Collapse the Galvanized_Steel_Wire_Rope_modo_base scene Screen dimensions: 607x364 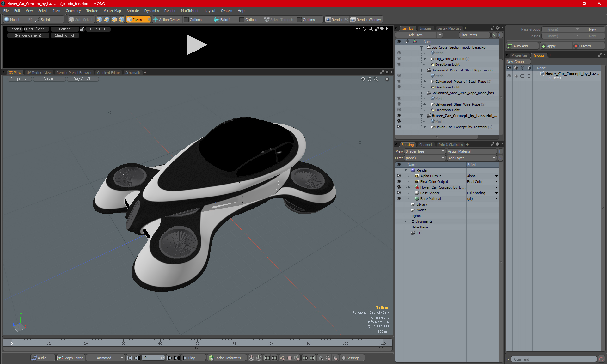(421, 93)
